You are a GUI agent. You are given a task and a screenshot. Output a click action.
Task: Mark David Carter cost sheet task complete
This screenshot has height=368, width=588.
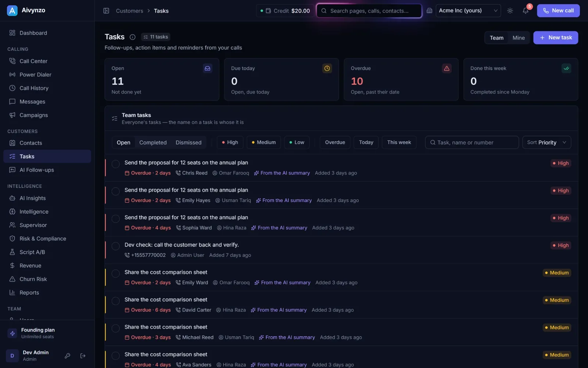coord(115,301)
